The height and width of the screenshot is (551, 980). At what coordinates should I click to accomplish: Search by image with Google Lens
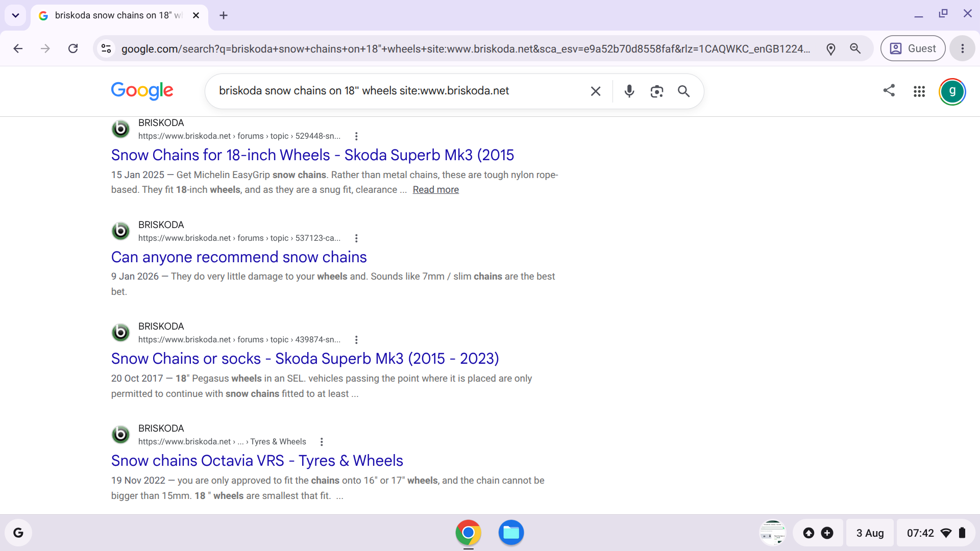pos(657,91)
